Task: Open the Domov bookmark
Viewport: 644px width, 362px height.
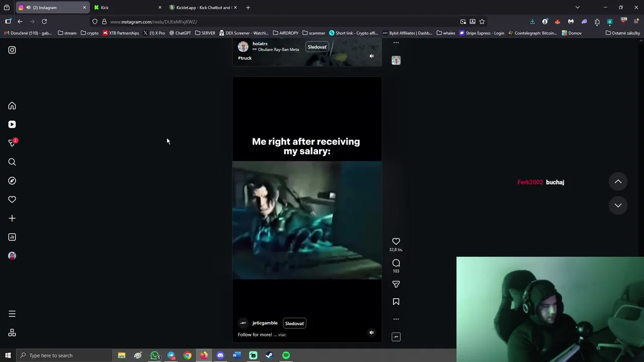Action: (572, 33)
